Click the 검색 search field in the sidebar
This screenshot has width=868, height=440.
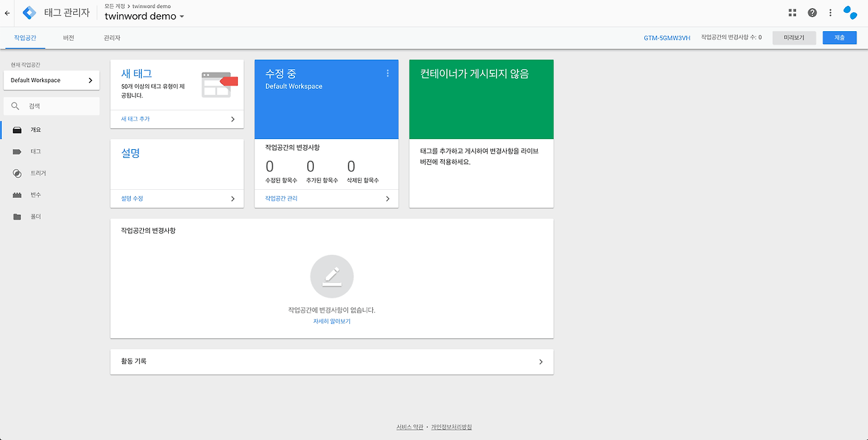pyautogui.click(x=51, y=106)
